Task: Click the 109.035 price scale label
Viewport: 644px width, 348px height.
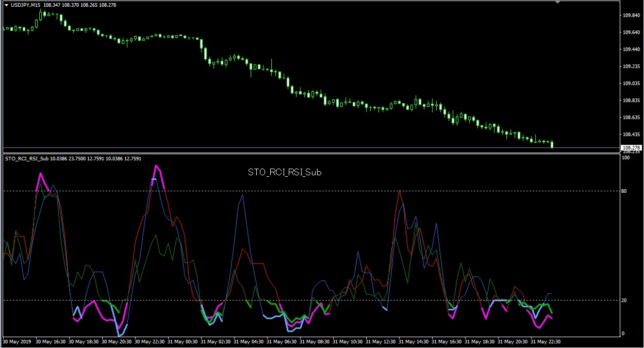Action: (631, 84)
